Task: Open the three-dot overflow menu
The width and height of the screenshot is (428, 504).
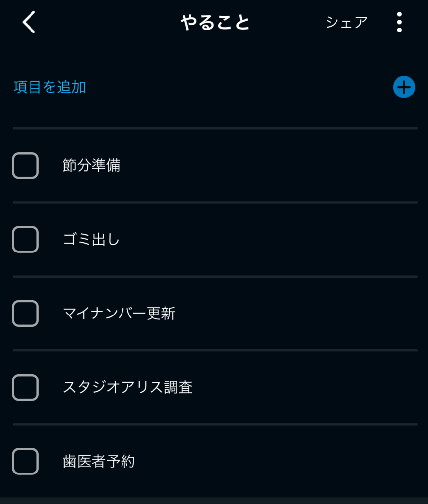Action: coord(399,23)
